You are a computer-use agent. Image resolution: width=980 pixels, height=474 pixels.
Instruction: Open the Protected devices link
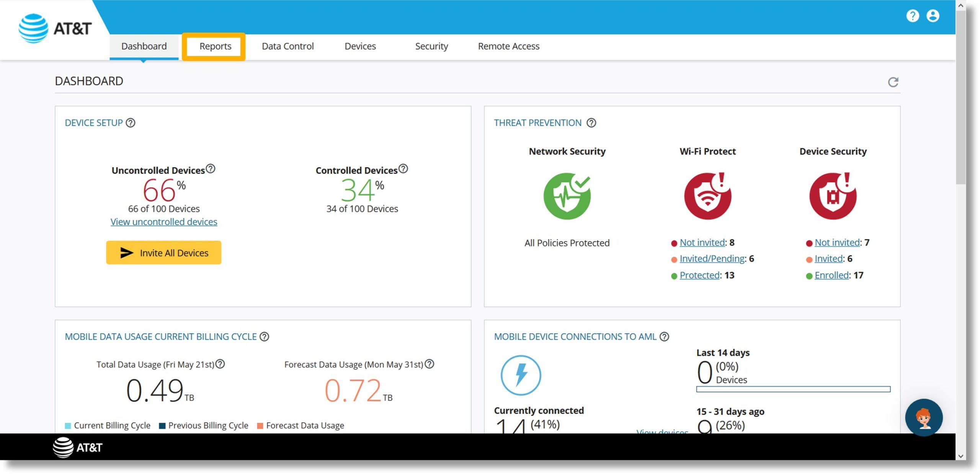pyautogui.click(x=699, y=275)
